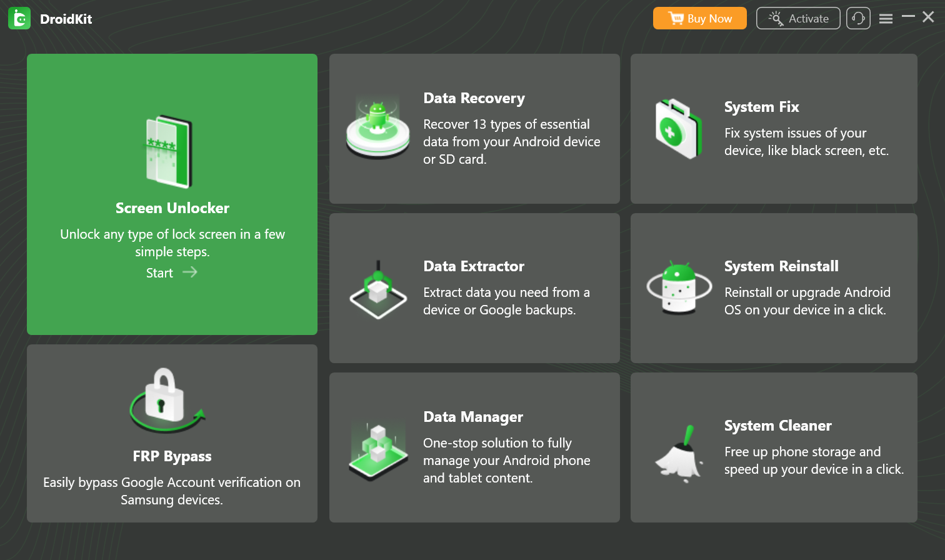Open the hamburger menu
This screenshot has height=560, width=945.
click(886, 19)
